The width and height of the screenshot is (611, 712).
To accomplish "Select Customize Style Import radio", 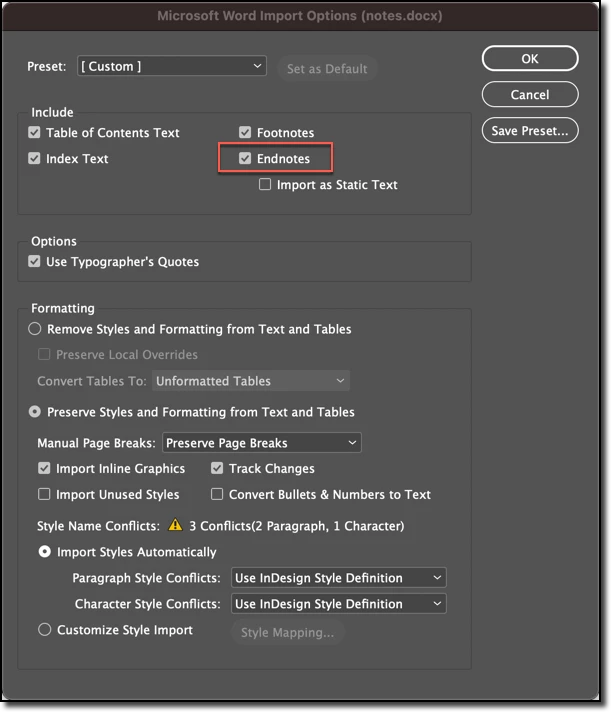I will point(44,630).
